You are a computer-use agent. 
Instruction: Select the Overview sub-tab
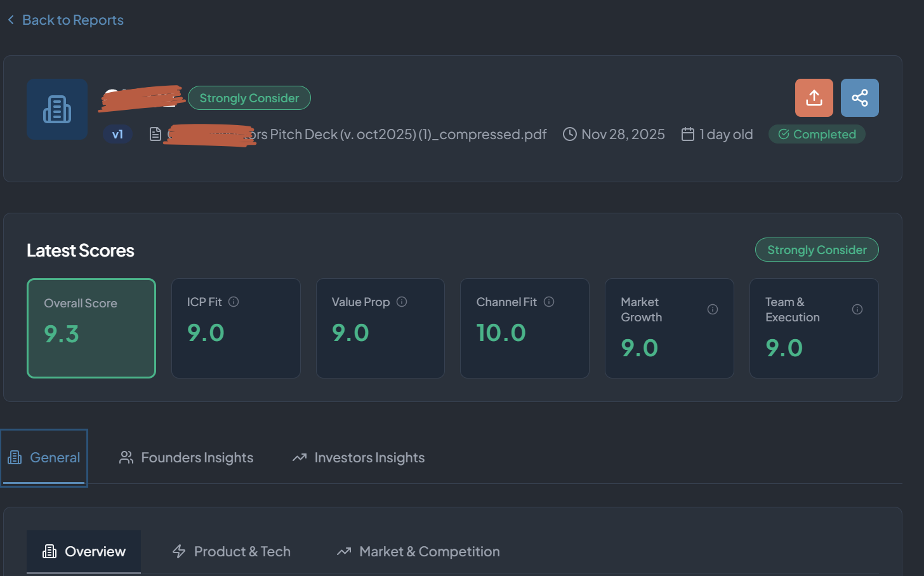[84, 551]
